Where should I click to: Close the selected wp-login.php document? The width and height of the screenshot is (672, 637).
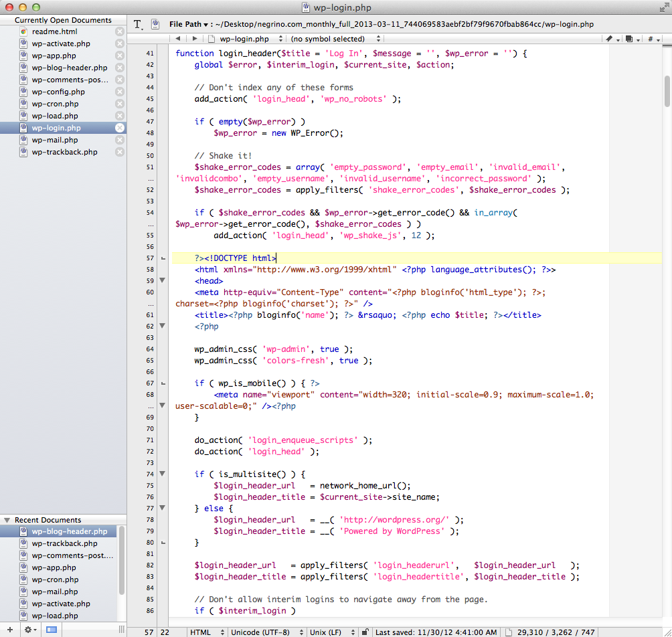point(120,128)
